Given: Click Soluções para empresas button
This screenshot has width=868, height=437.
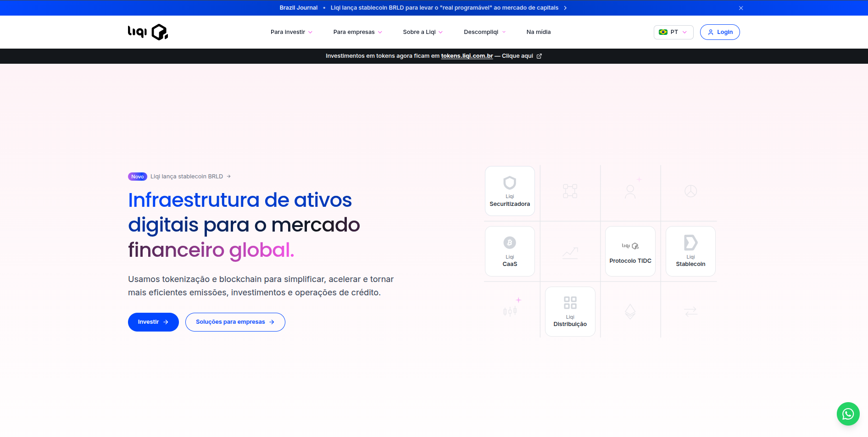Looking at the screenshot, I should coord(235,322).
